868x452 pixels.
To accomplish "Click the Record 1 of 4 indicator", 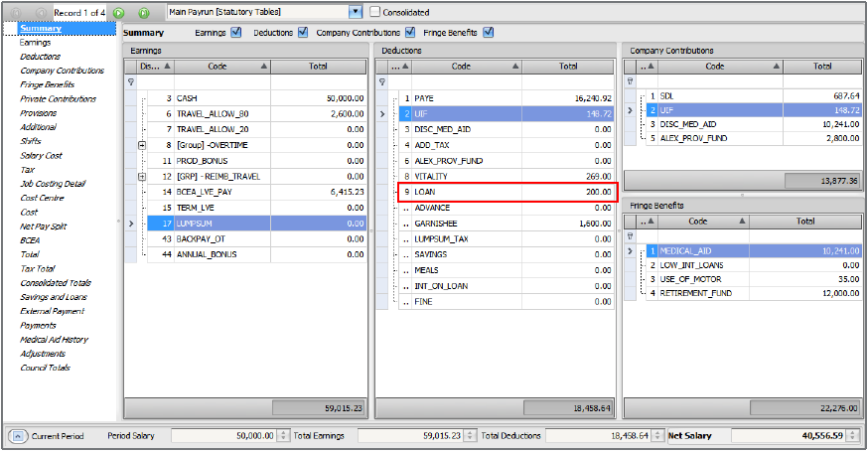I will [x=79, y=12].
